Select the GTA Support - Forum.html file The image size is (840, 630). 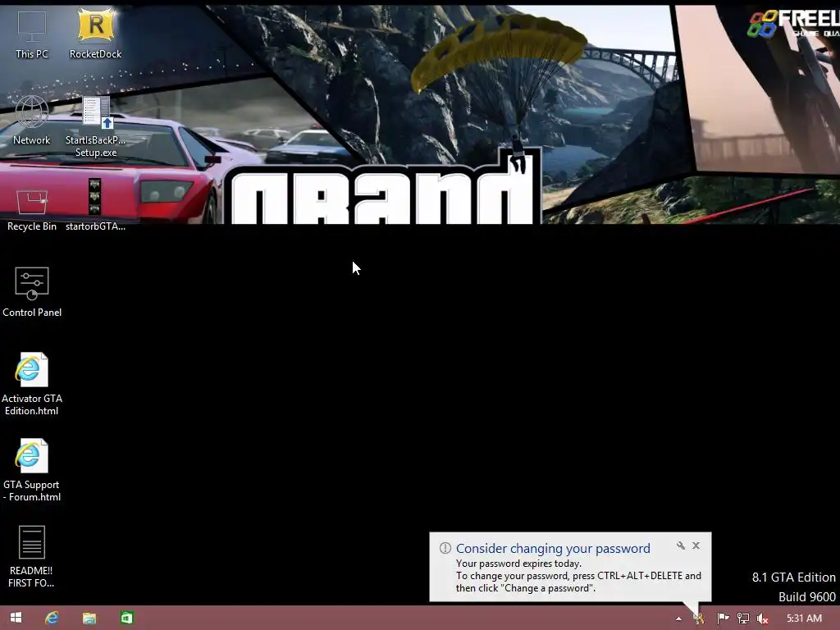point(32,470)
